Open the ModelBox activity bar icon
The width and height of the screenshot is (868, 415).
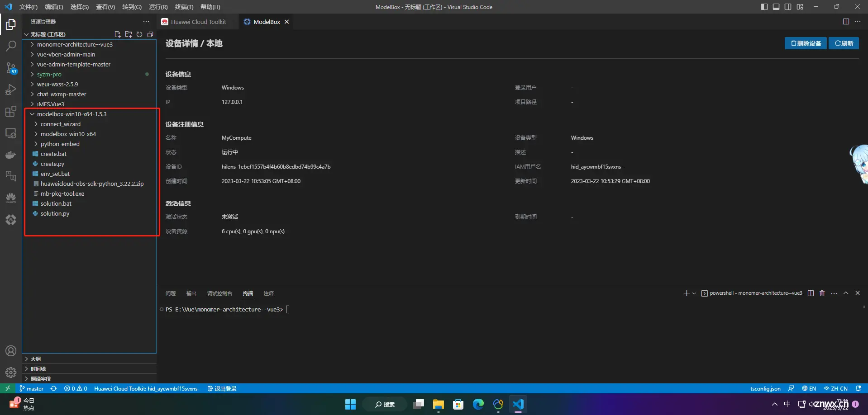(11, 220)
